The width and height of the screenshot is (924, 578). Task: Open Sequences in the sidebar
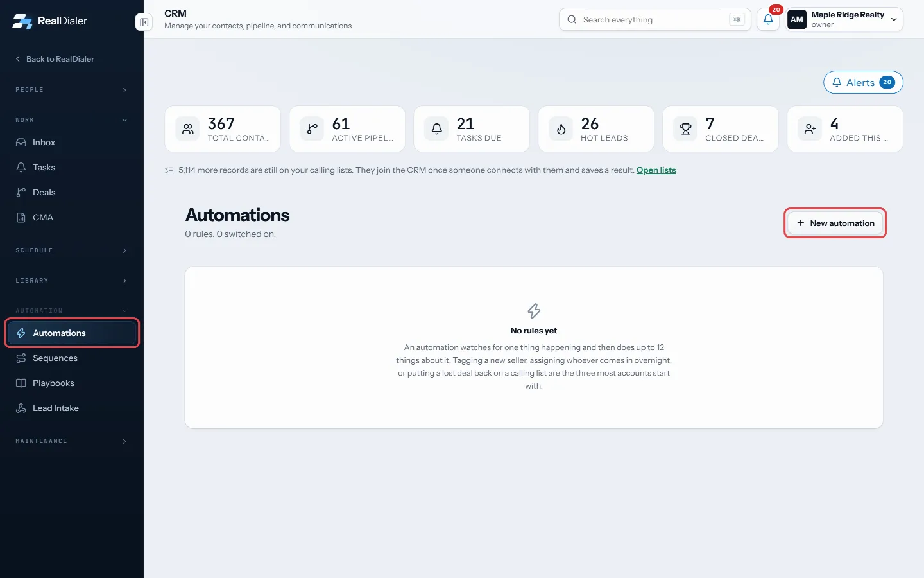point(72,358)
